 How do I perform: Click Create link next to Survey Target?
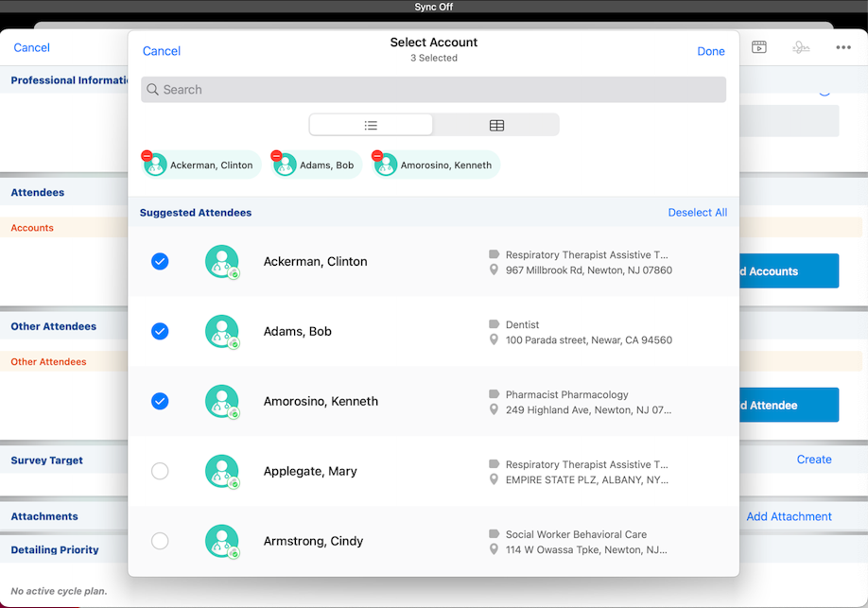click(x=813, y=460)
